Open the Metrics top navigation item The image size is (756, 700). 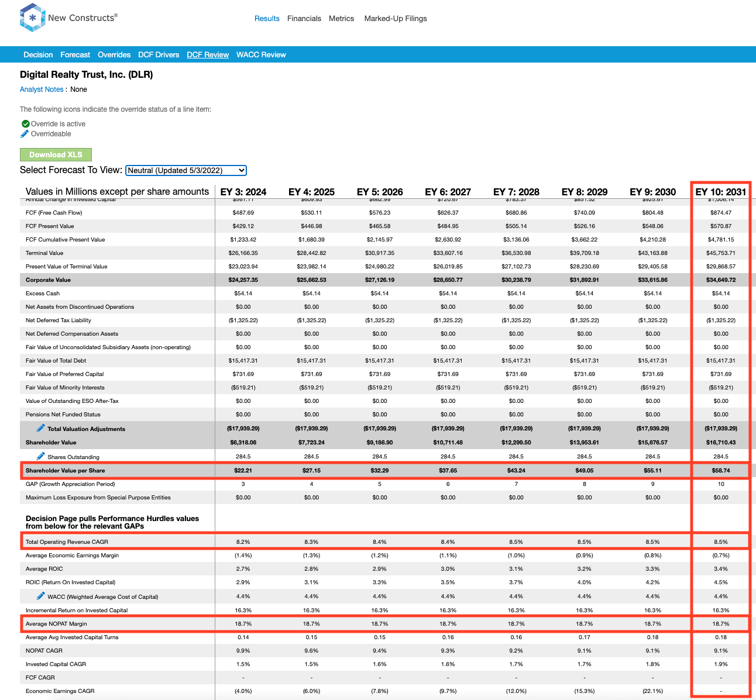point(341,19)
